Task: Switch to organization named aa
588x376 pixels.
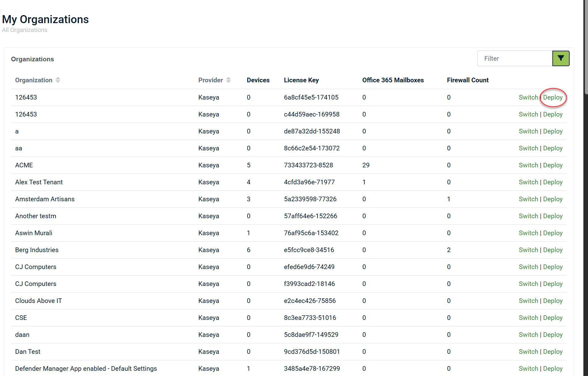Action: (x=528, y=148)
